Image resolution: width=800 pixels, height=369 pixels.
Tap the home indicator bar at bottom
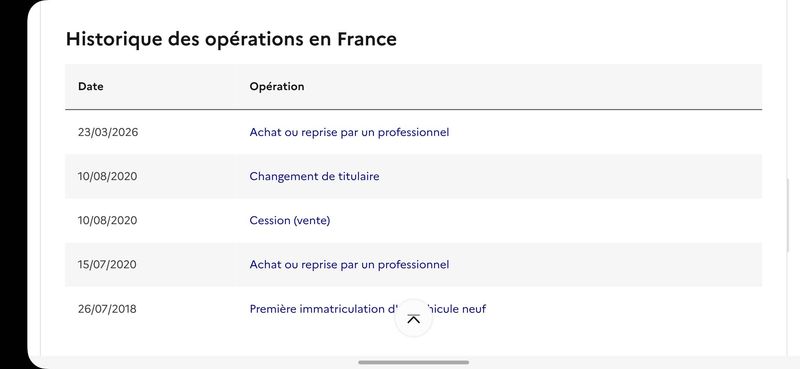(x=414, y=362)
